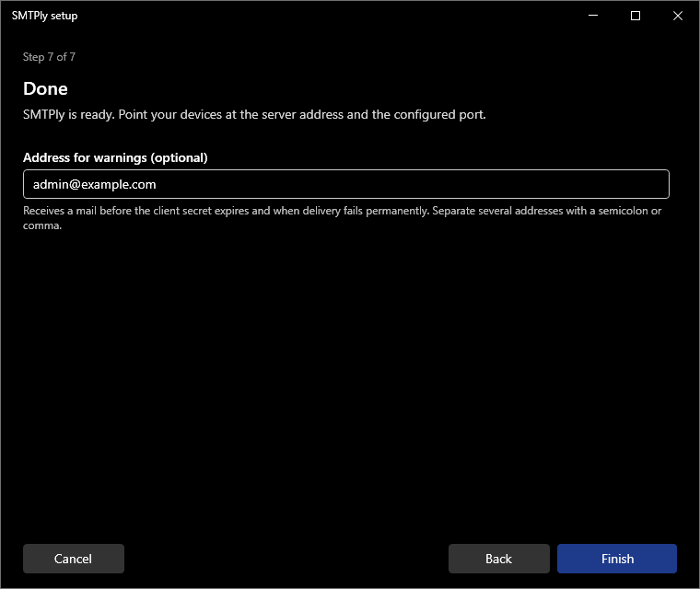Maximize the SMTPly setup window
The width and height of the screenshot is (700, 589).
pyautogui.click(x=636, y=16)
